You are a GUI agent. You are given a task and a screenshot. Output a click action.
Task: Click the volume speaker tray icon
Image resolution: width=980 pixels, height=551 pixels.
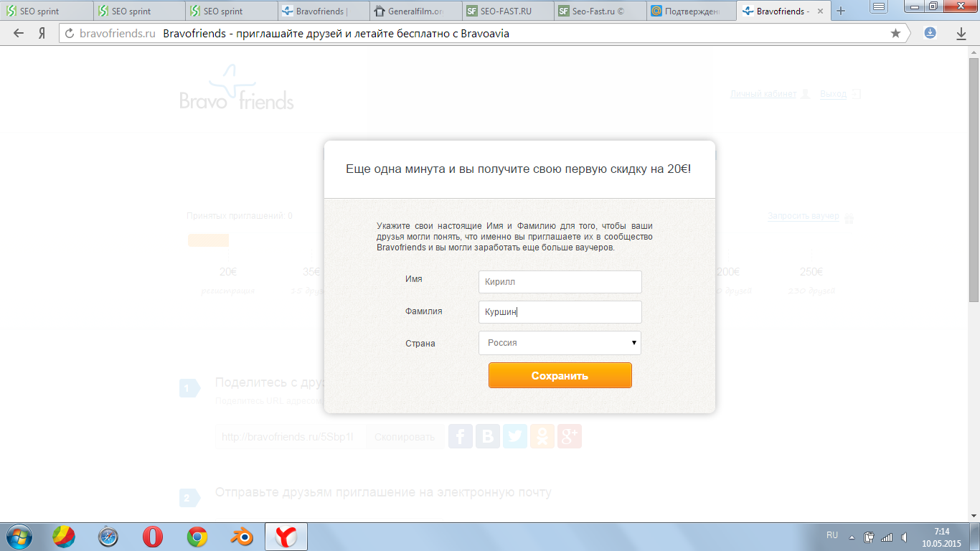click(905, 537)
